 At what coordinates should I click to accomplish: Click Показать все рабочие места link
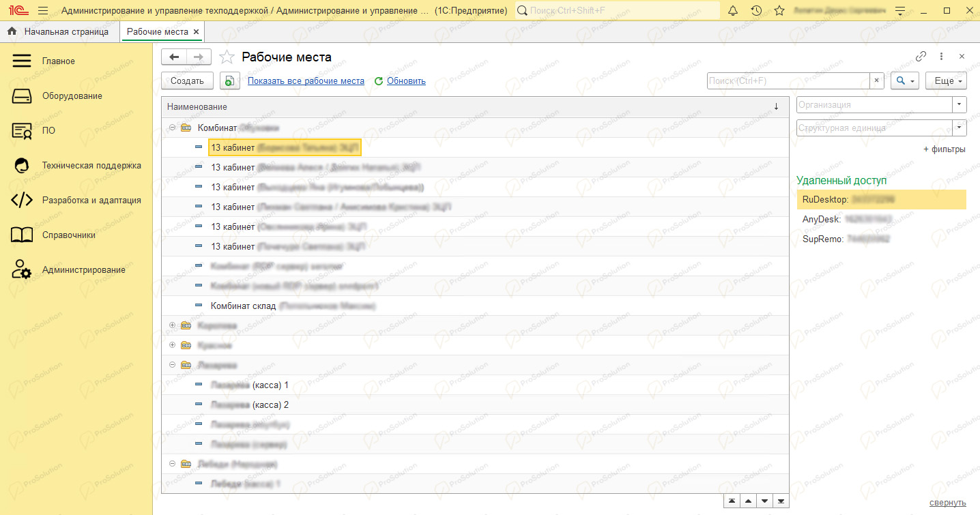306,81
